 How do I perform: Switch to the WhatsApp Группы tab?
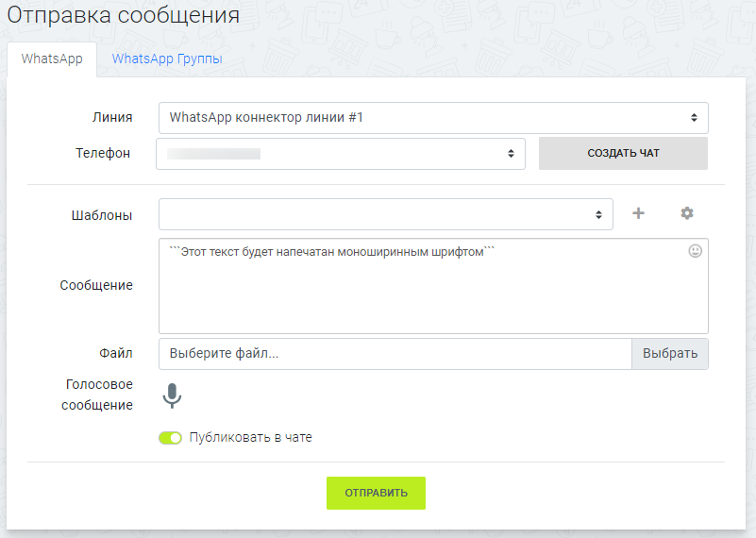pos(167,59)
